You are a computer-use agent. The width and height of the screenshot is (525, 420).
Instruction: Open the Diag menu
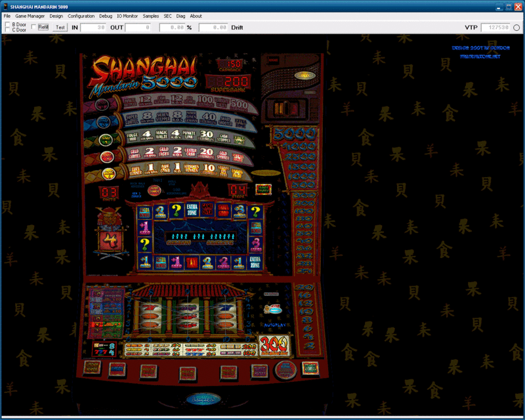[180, 16]
